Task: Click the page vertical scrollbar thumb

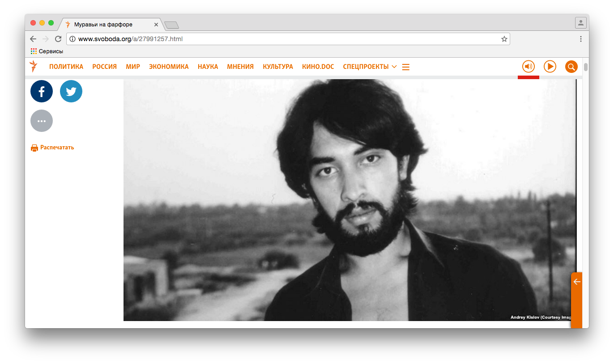Action: [x=585, y=68]
